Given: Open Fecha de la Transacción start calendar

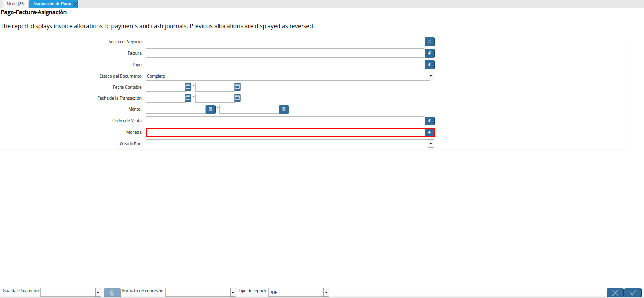Looking at the screenshot, I should 188,98.
